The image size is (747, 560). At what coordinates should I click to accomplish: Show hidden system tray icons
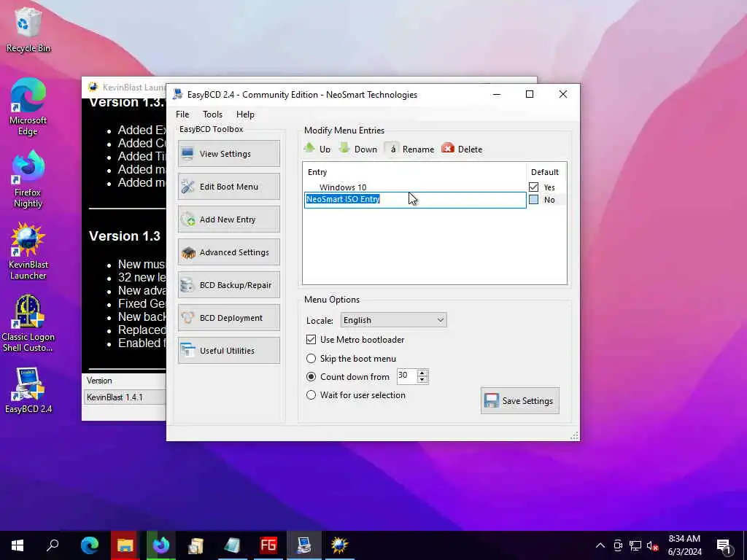pyautogui.click(x=600, y=545)
